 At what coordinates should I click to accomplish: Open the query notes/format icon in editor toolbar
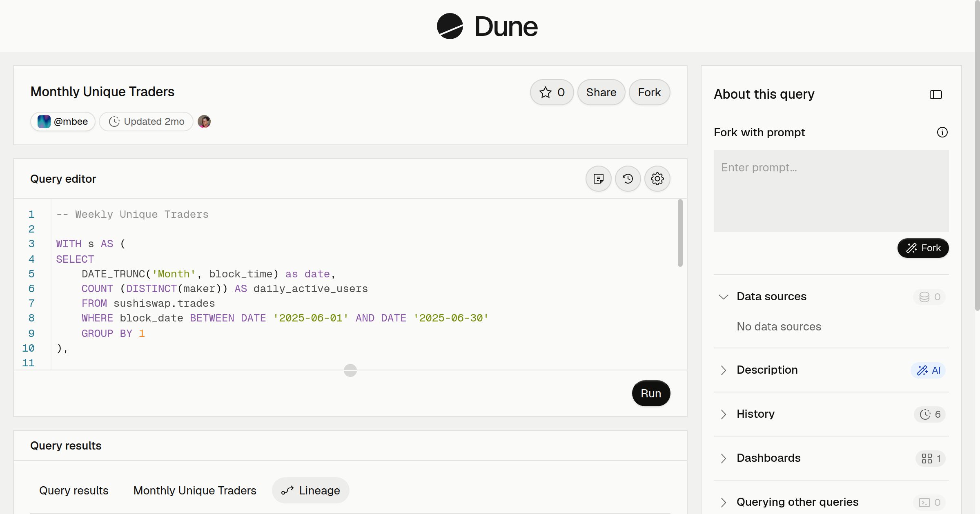(598, 179)
